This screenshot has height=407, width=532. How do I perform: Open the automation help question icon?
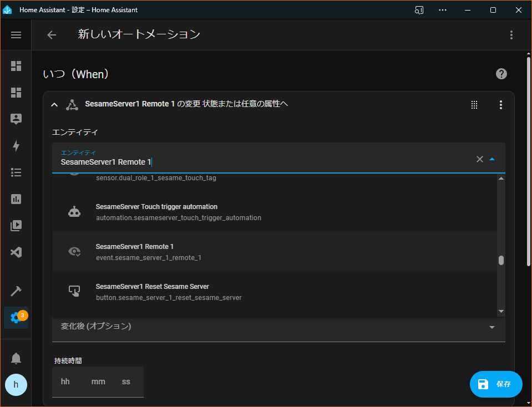(x=501, y=74)
